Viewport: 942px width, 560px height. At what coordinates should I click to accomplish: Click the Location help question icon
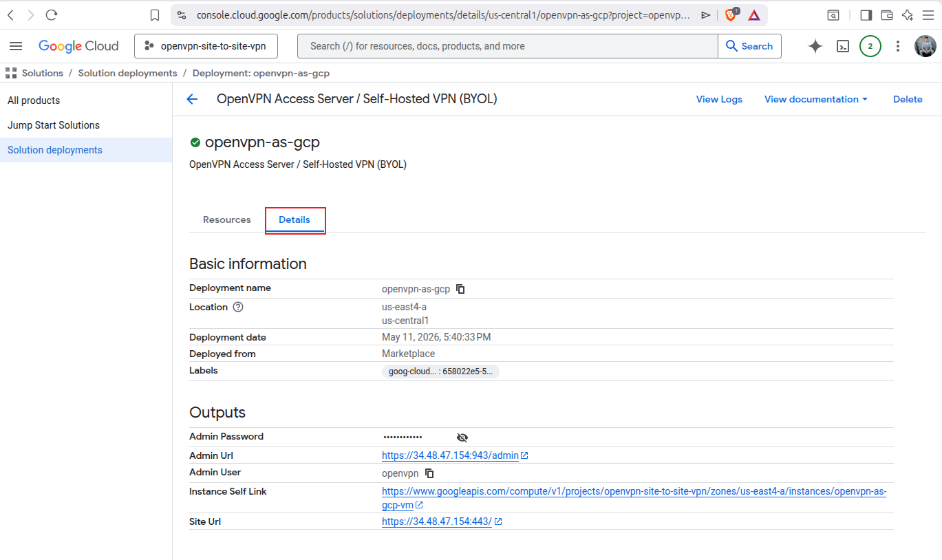[238, 307]
